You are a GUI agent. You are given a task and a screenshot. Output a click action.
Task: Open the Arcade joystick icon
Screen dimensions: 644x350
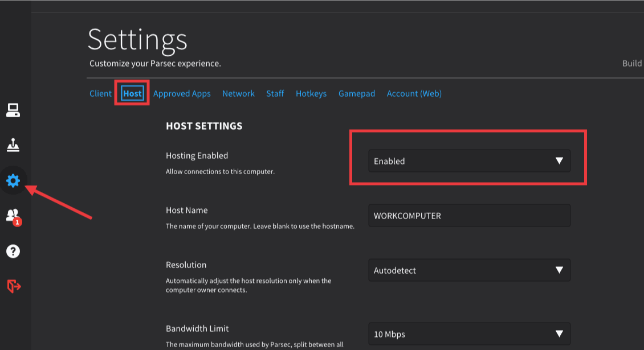(13, 146)
